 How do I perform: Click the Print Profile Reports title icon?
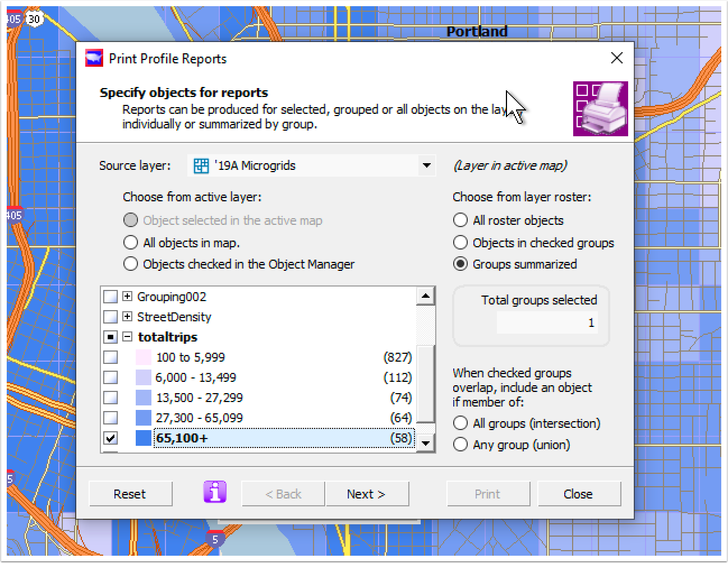(94, 58)
